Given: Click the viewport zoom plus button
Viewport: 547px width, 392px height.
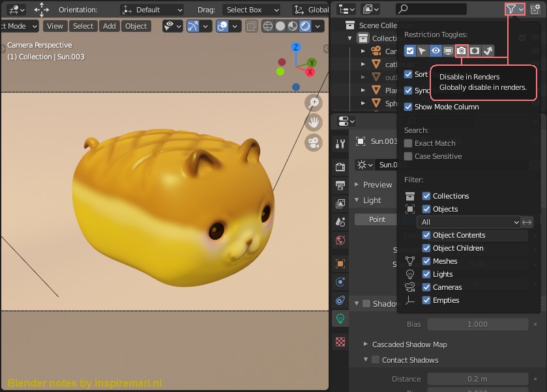Looking at the screenshot, I should click(x=313, y=102).
